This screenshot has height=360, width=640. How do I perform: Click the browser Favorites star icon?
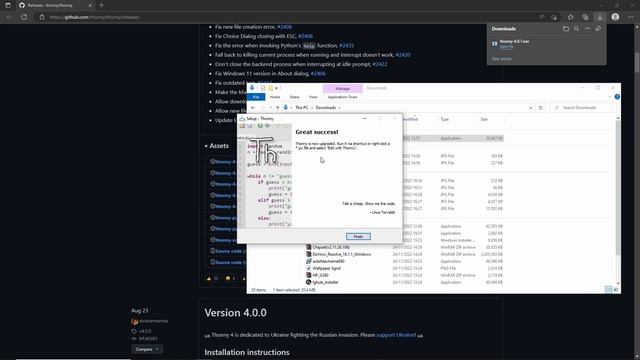(x=570, y=17)
